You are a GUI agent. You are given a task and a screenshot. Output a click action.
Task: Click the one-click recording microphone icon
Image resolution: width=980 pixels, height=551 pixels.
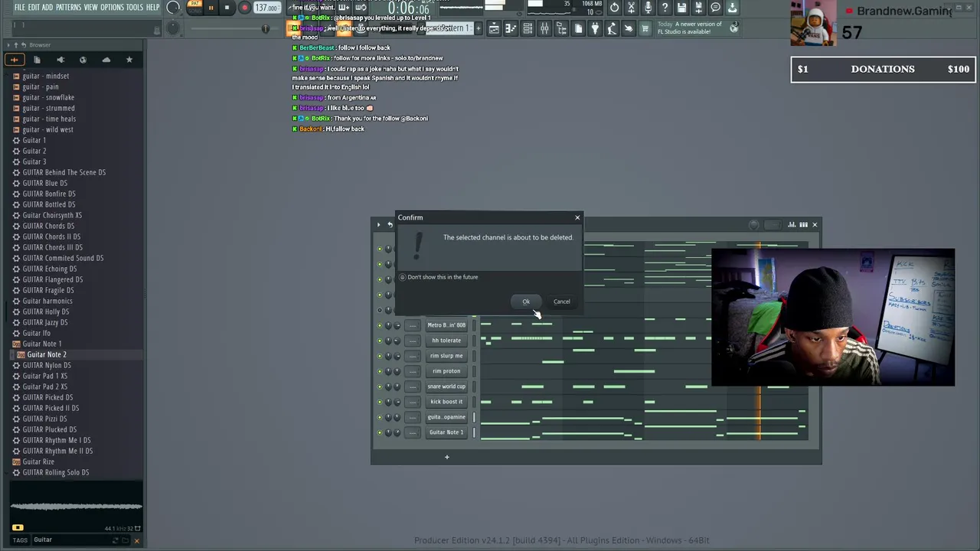click(x=648, y=8)
